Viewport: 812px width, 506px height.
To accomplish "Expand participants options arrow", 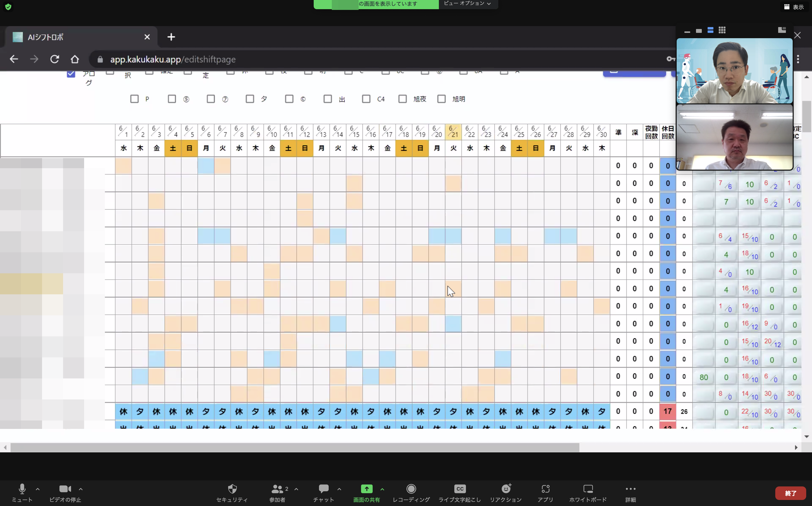I will click(296, 489).
